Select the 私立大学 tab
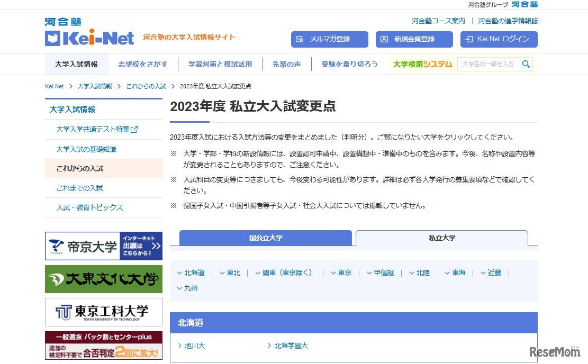 click(441, 239)
